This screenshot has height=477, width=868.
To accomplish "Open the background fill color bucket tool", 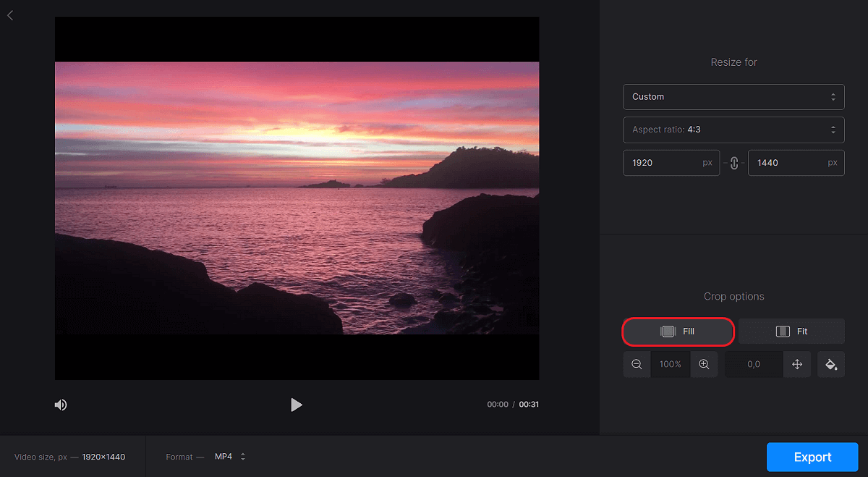I will click(830, 364).
